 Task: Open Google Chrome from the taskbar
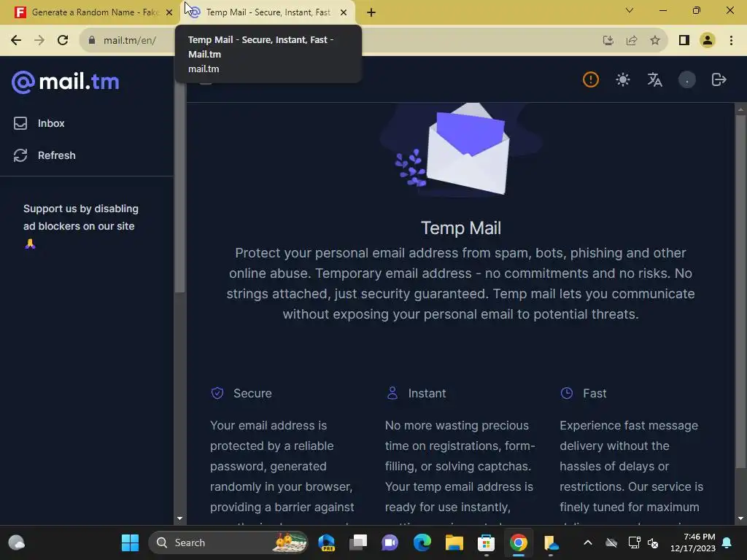coord(519,542)
